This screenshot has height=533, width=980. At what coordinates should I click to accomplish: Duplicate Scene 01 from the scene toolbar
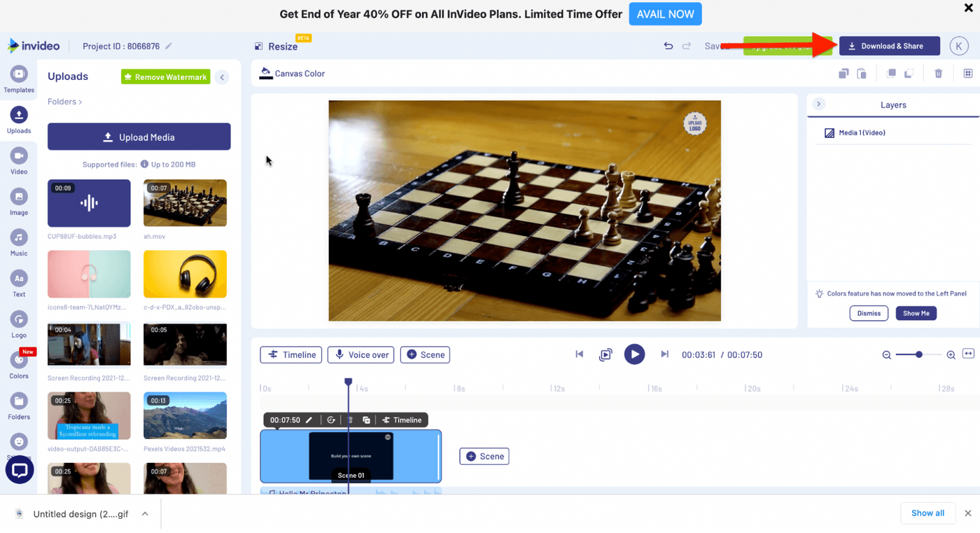366,420
